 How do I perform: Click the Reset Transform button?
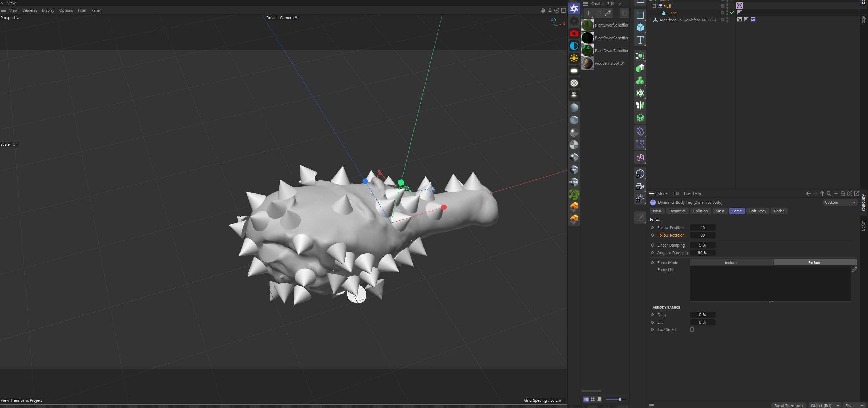pyautogui.click(x=788, y=405)
